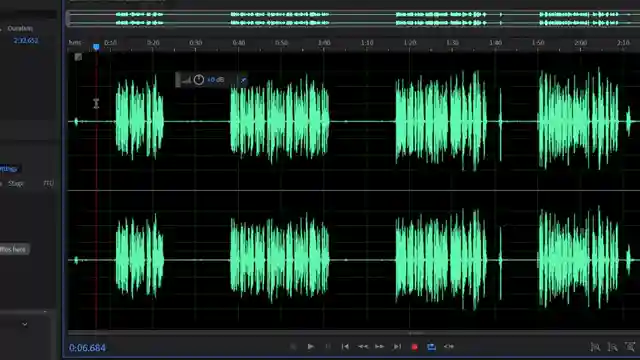Click the 2:00 mark on time ruler
The width and height of the screenshot is (640, 360).
[580, 42]
